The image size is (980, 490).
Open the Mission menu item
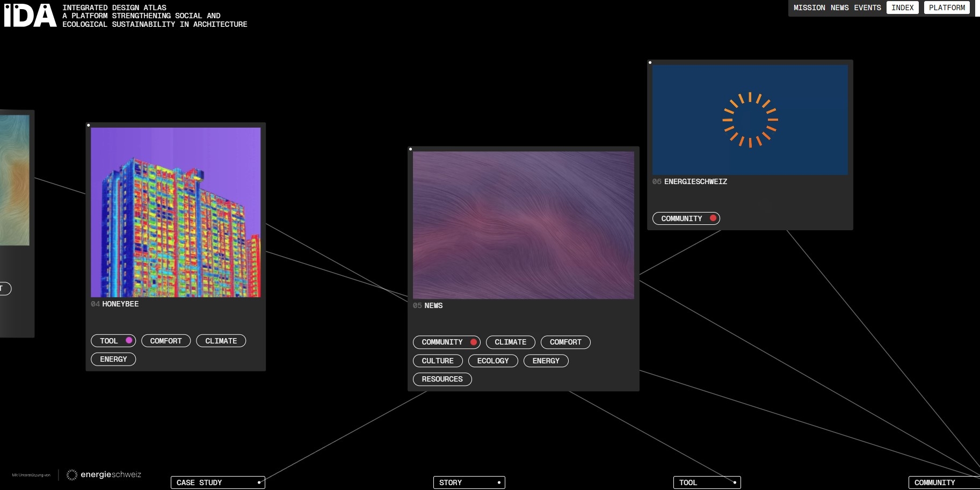pos(809,8)
